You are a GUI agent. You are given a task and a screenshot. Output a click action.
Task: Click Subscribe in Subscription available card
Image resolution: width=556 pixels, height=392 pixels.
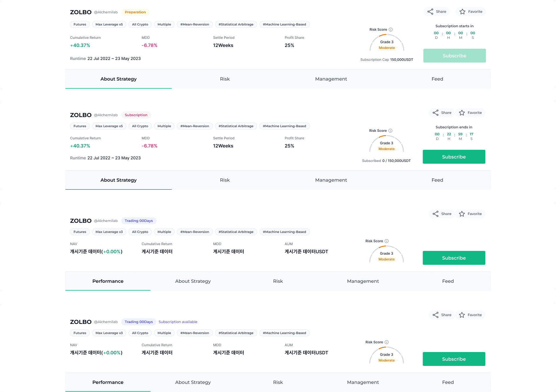[454, 359]
